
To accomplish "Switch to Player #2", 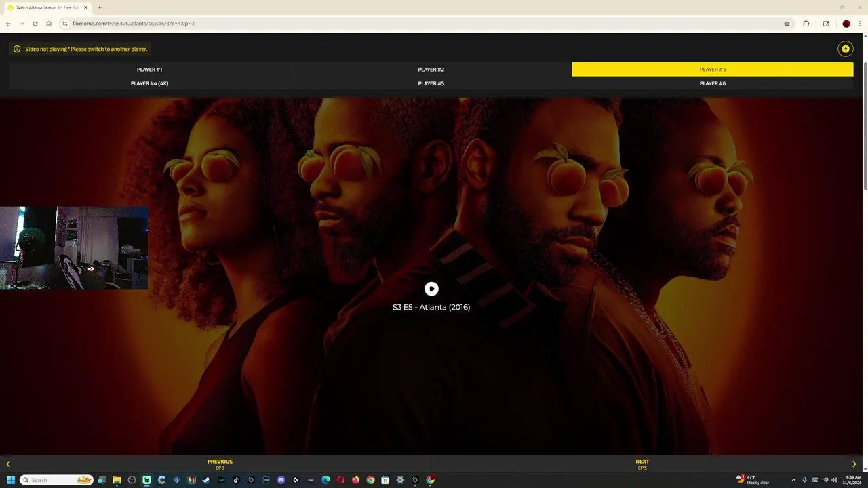I will [431, 70].
